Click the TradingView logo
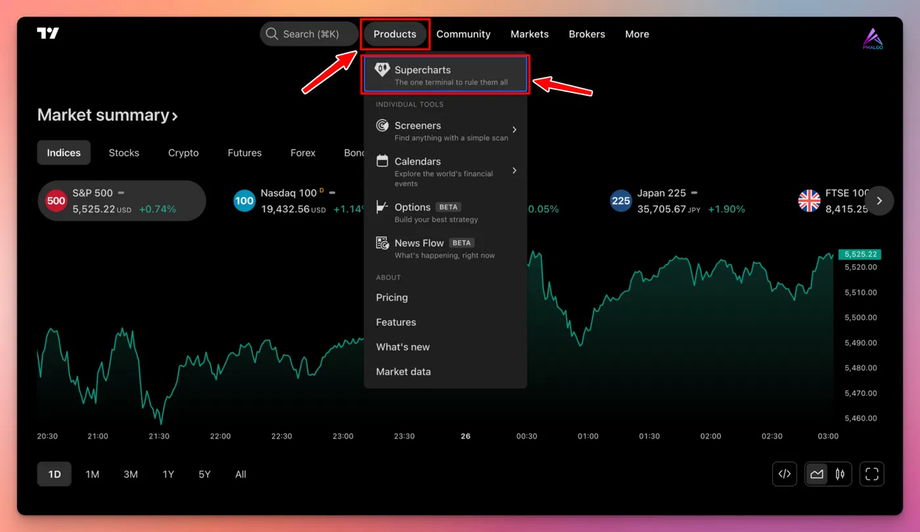The image size is (920, 532). point(48,33)
